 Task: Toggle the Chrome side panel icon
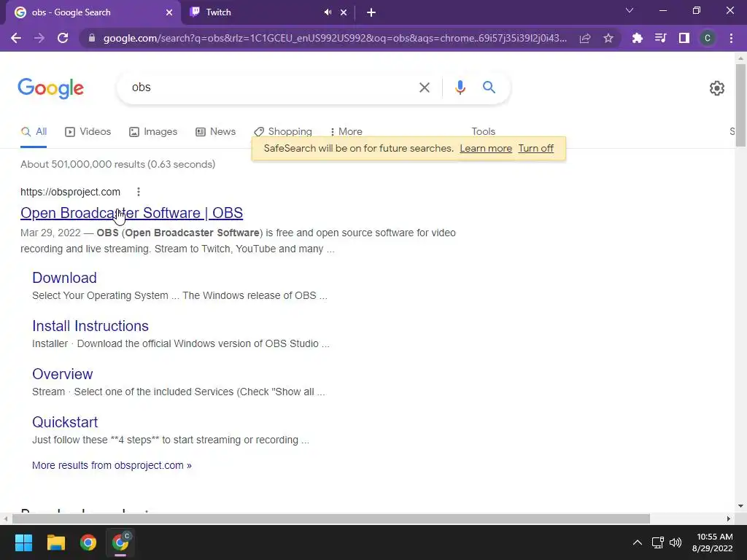684,38
